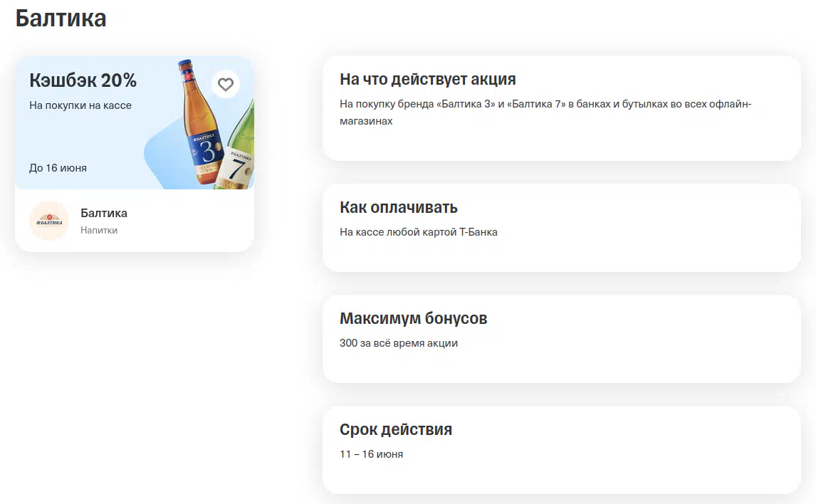This screenshot has height=504, width=816.
Task: Click the 'Срок действия' heading
Action: 395,429
